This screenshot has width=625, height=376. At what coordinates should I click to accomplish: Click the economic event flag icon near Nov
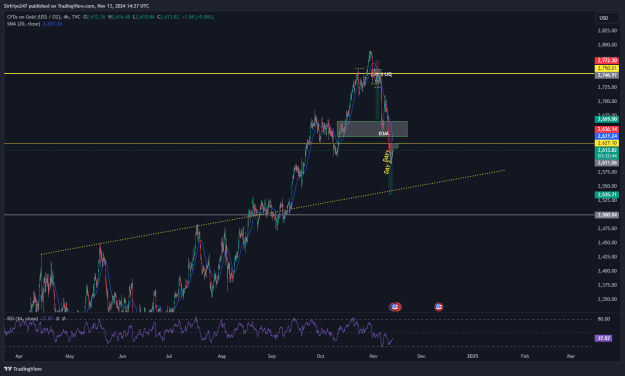pos(395,307)
